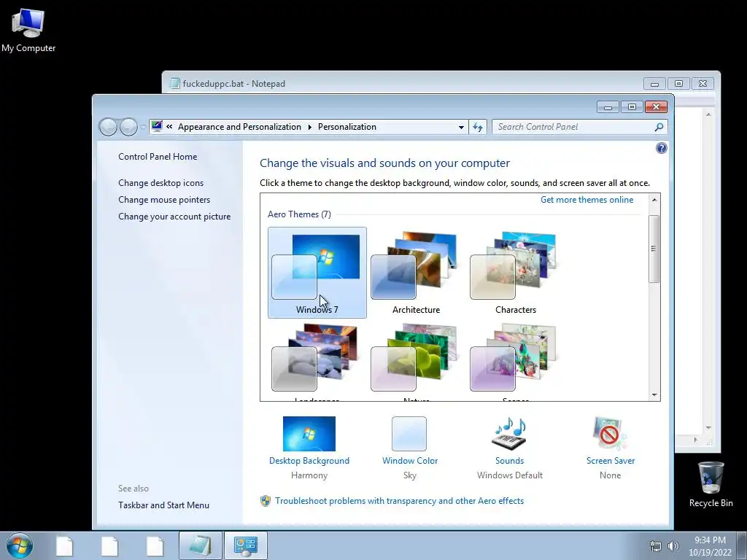Select the Nature theme thumbnail

click(x=414, y=358)
